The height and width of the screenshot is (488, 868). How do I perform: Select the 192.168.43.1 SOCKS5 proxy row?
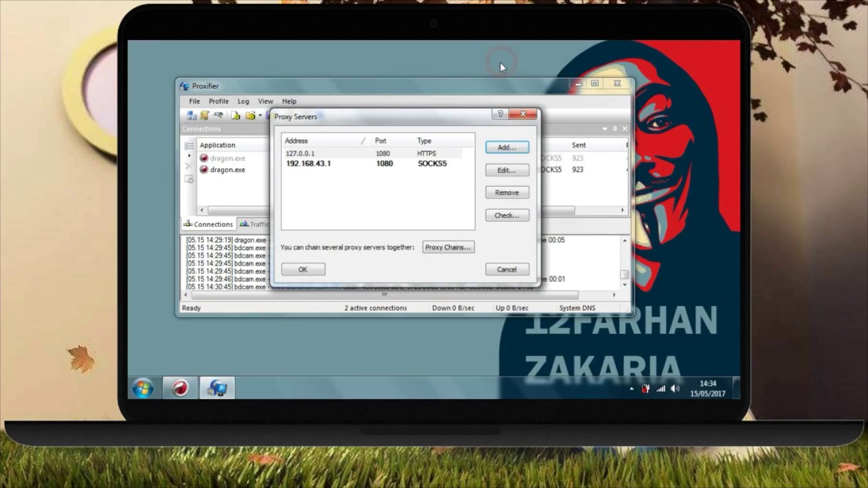click(x=373, y=163)
